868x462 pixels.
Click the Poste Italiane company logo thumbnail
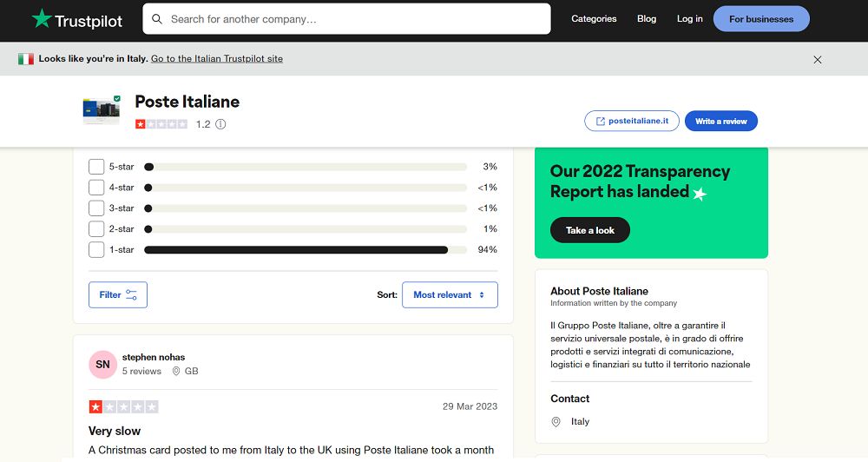pos(102,110)
